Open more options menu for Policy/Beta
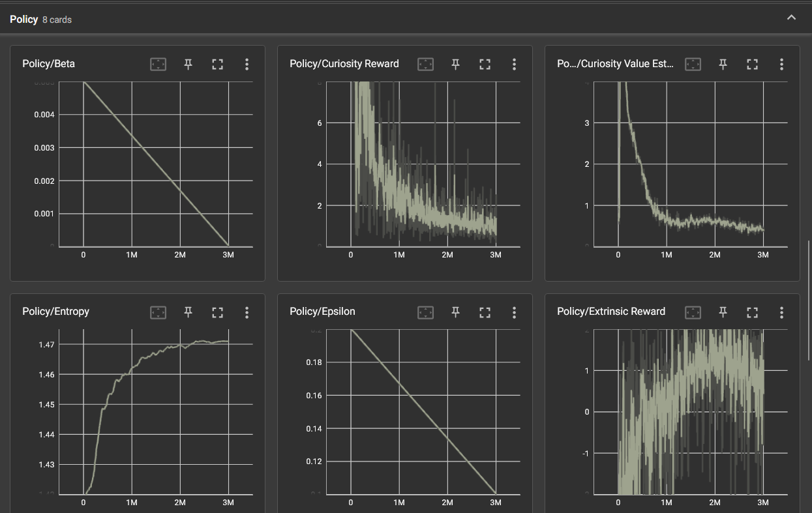This screenshot has width=812, height=513. click(x=247, y=64)
